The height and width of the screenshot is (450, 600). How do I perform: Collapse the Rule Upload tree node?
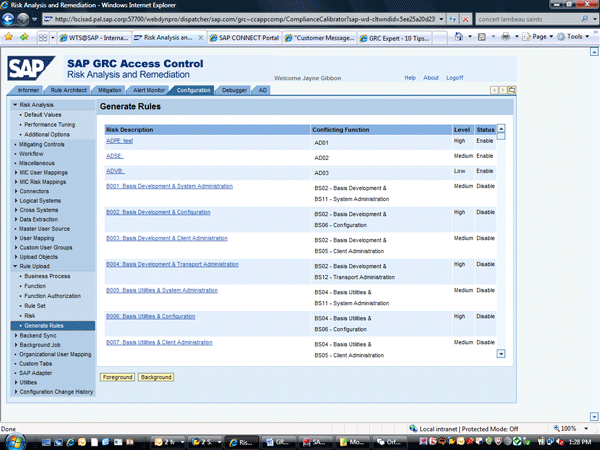pos(15,266)
